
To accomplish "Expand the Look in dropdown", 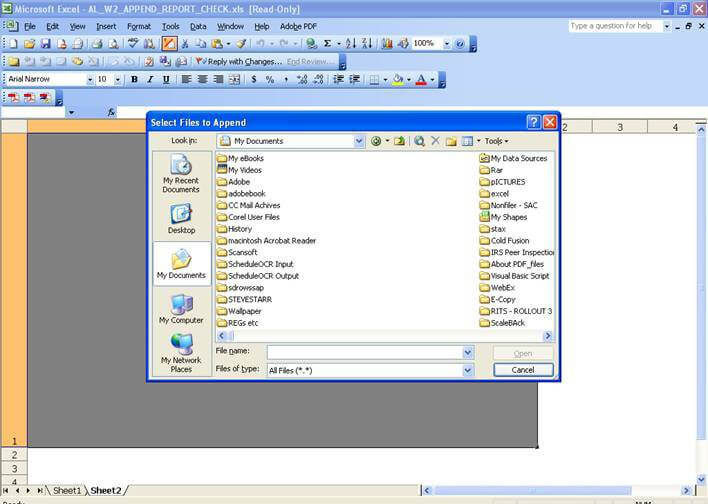I will tap(359, 141).
